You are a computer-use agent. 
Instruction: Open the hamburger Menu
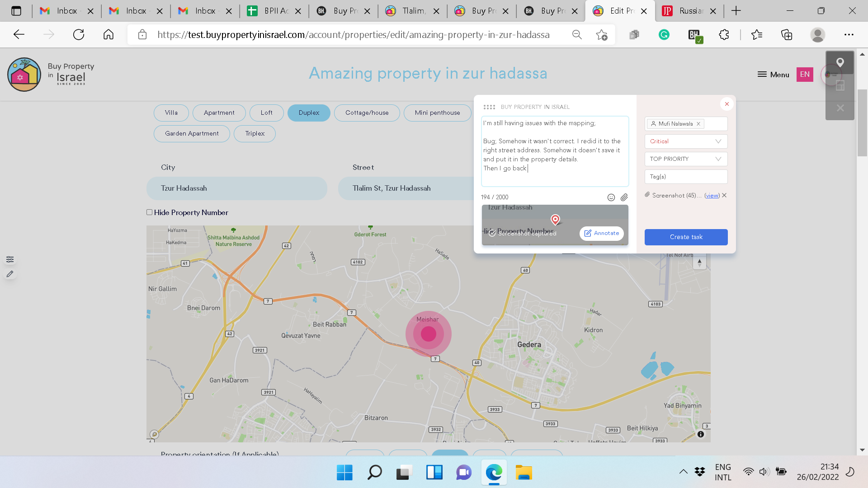[773, 75]
